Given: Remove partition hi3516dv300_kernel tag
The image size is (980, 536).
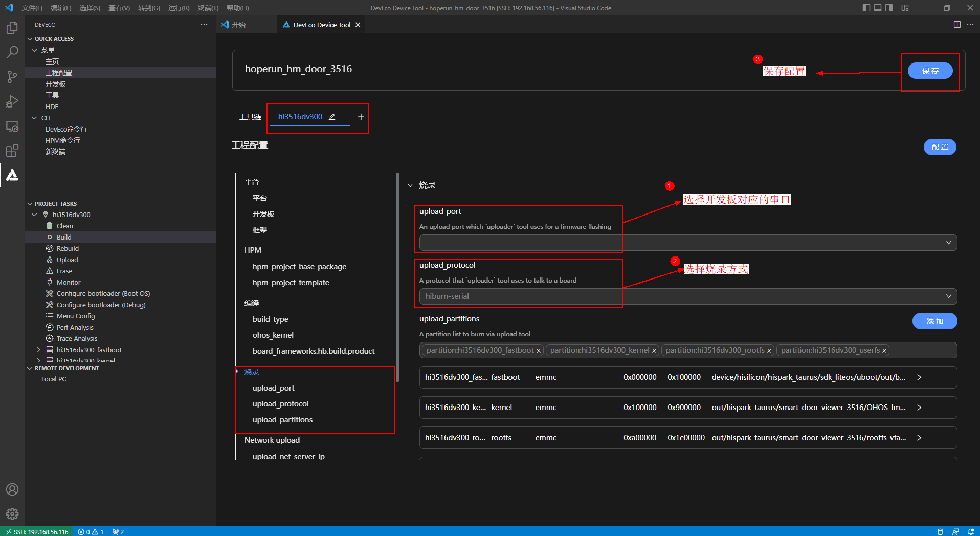Looking at the screenshot, I should 654,351.
